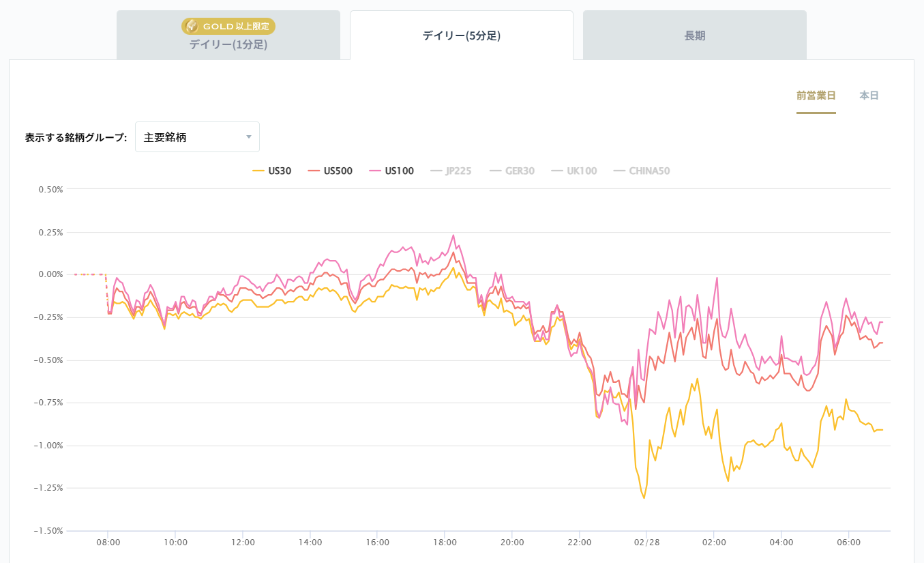Open the 長期 tab

(694, 35)
